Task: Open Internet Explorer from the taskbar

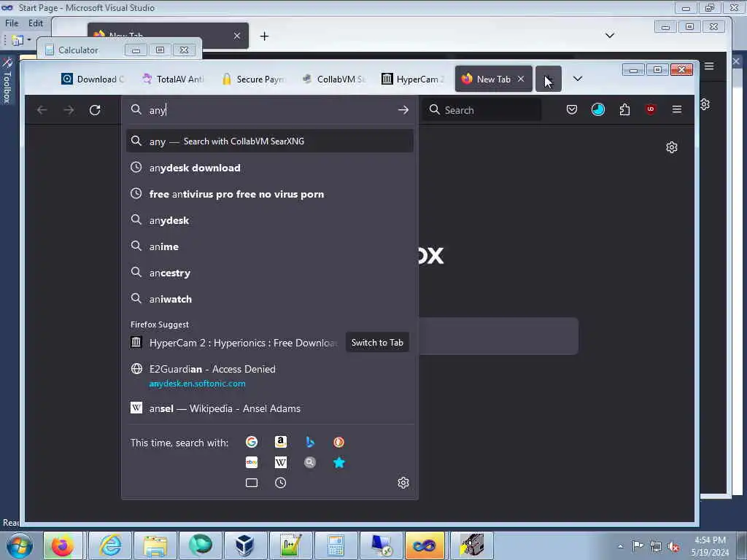Action: pos(110,545)
